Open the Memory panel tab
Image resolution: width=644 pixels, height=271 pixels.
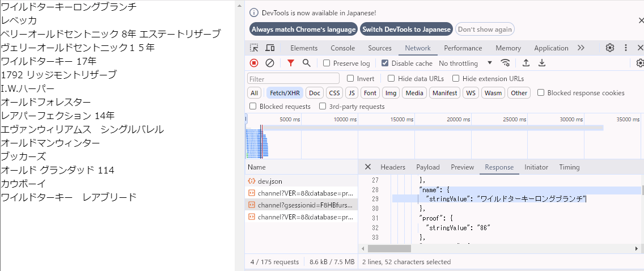tap(508, 48)
